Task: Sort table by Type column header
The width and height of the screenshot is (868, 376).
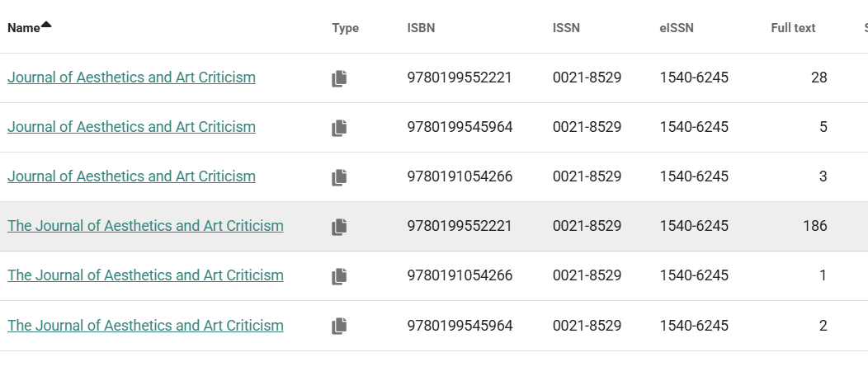Action: [x=346, y=28]
